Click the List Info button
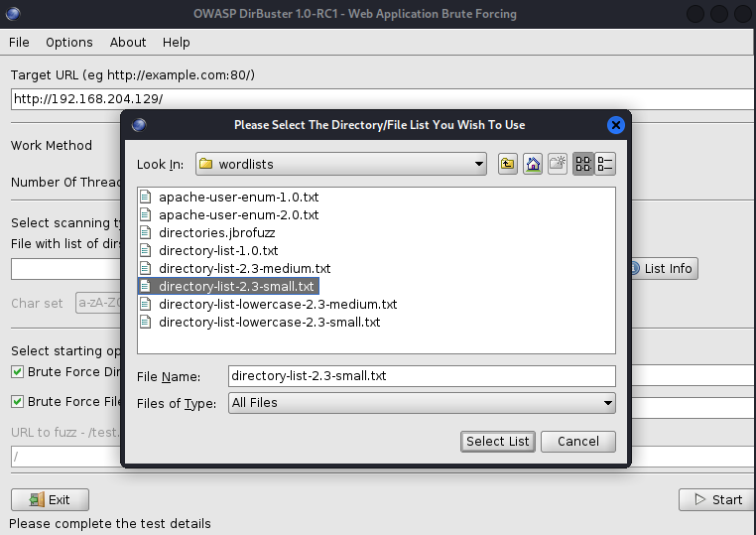The image size is (756, 535). 665,268
